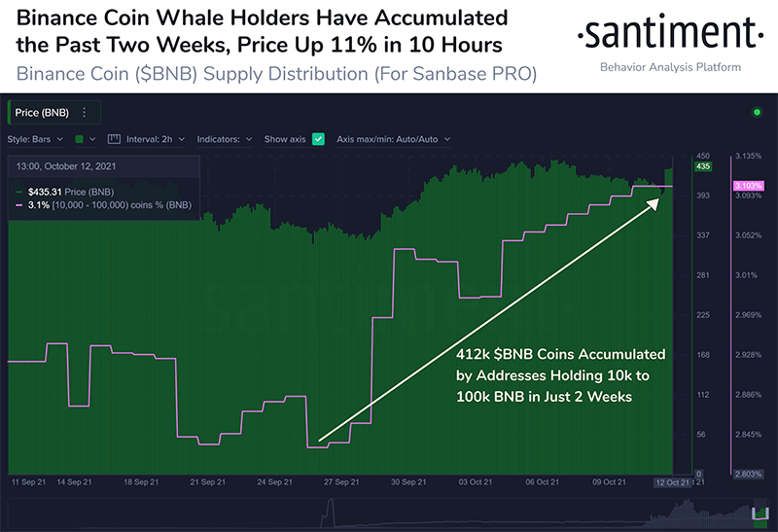The width and height of the screenshot is (778, 532).
Task: Expand the Interval: 2h dropdown
Action: [x=156, y=139]
